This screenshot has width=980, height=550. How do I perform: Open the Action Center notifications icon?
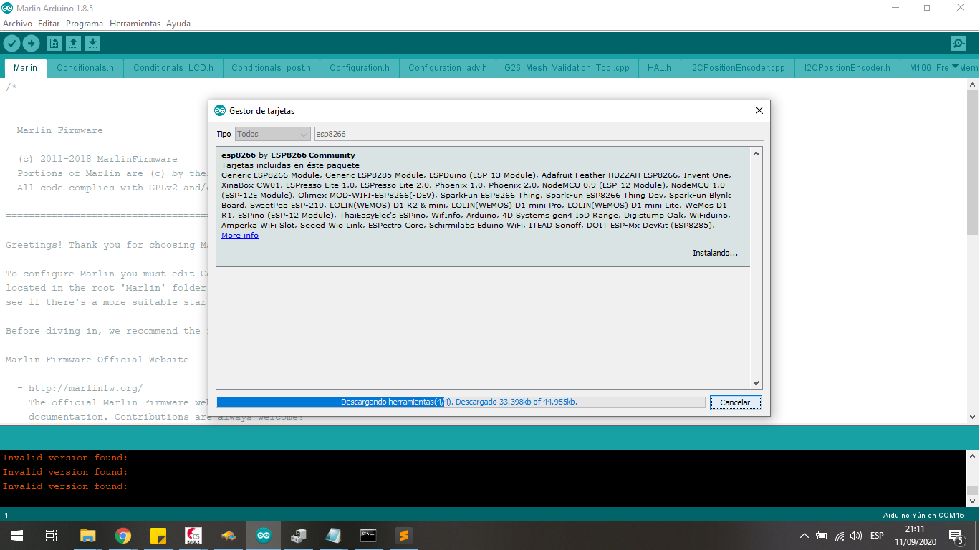click(x=955, y=536)
